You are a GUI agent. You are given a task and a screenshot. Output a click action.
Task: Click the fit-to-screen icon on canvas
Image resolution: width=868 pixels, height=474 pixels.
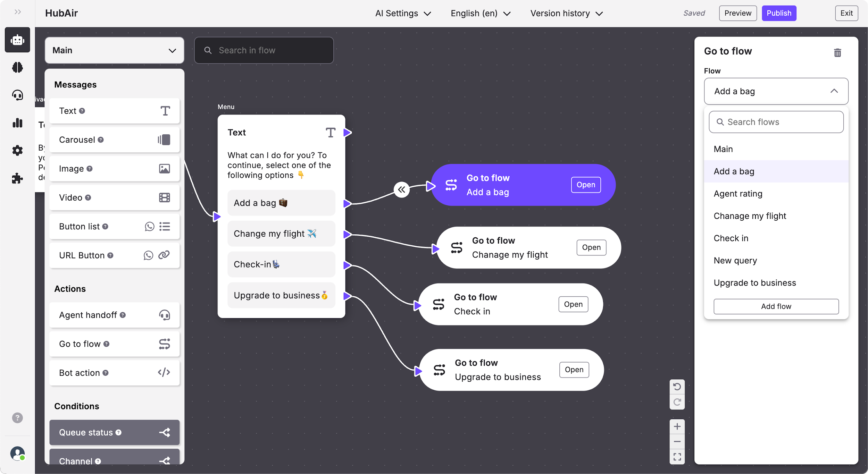point(677,457)
